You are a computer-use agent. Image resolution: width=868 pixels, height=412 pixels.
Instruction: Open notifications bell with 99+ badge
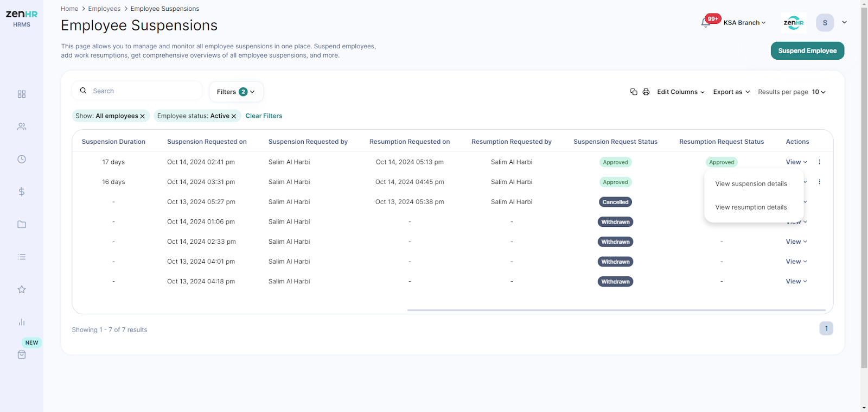(x=706, y=22)
